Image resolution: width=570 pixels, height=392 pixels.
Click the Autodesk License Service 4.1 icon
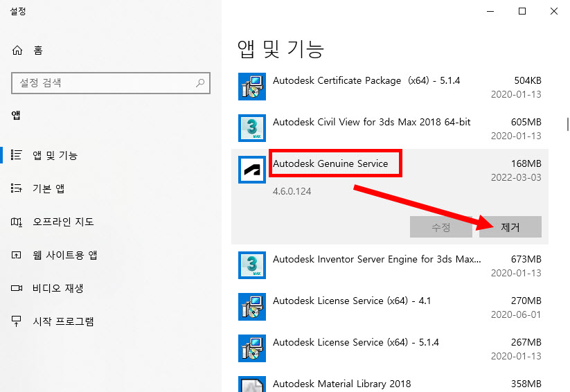point(252,307)
